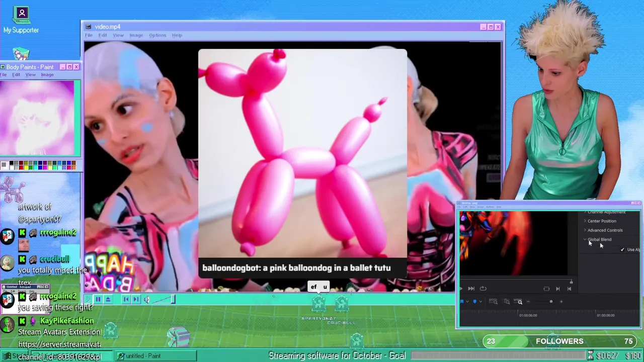Click the fast-forward button in editor preview
644x362 pixels.
pos(471,289)
